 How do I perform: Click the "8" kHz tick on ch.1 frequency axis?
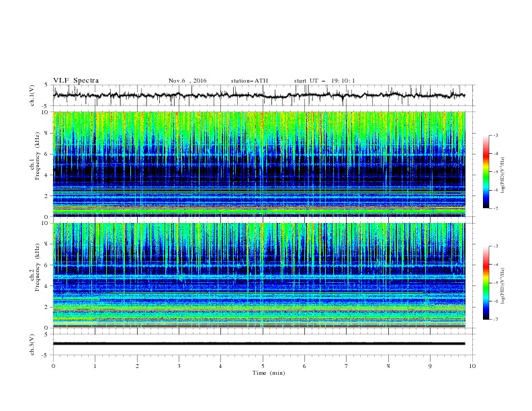pyautogui.click(x=48, y=133)
